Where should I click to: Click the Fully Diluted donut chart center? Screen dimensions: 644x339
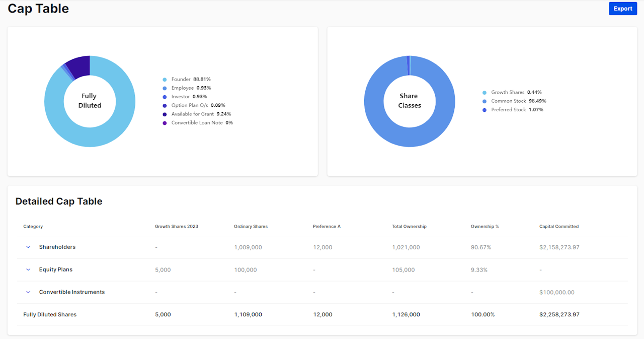[90, 101]
